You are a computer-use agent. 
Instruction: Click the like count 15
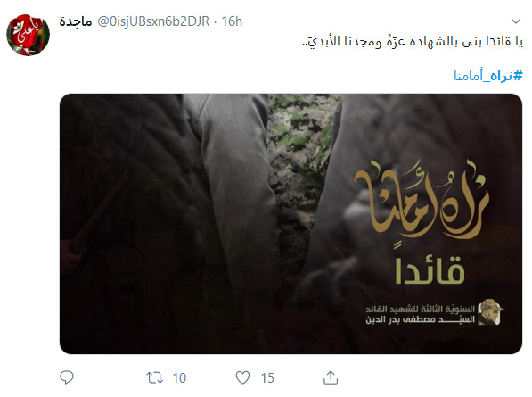[267, 378]
